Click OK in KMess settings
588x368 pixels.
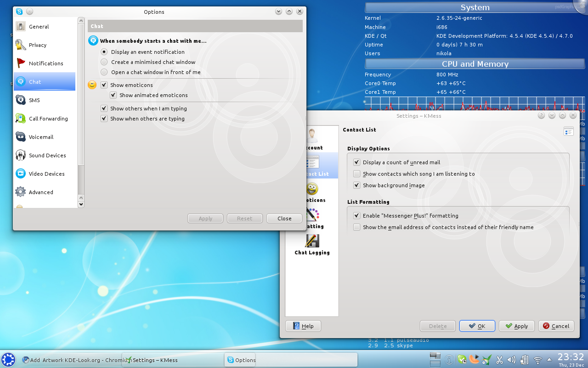(x=477, y=326)
